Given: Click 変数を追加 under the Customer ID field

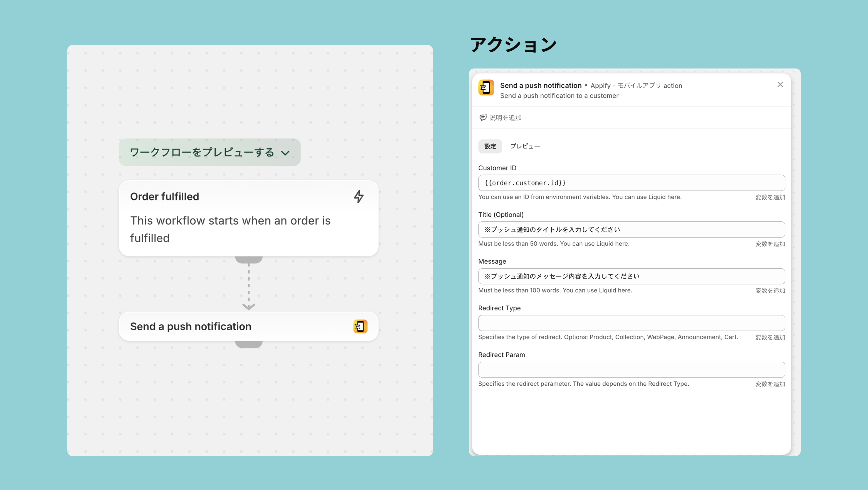Looking at the screenshot, I should 770,197.
